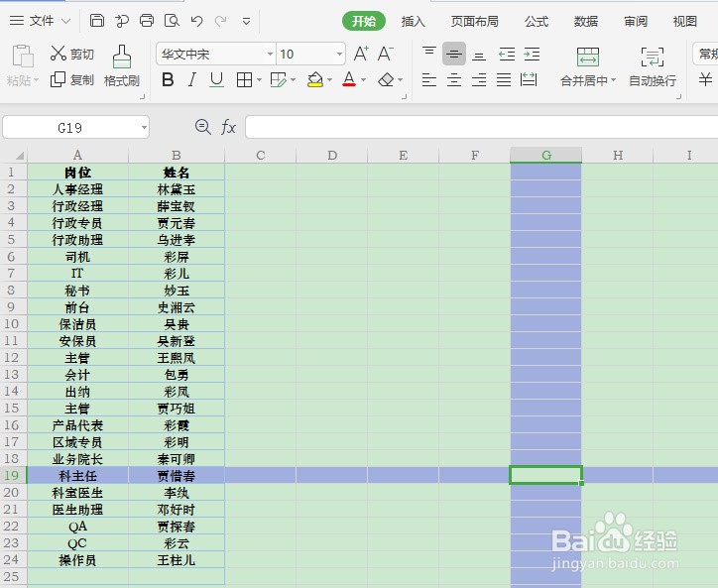Click Merge and Center (合并居中)
The image size is (718, 588).
click(587, 66)
